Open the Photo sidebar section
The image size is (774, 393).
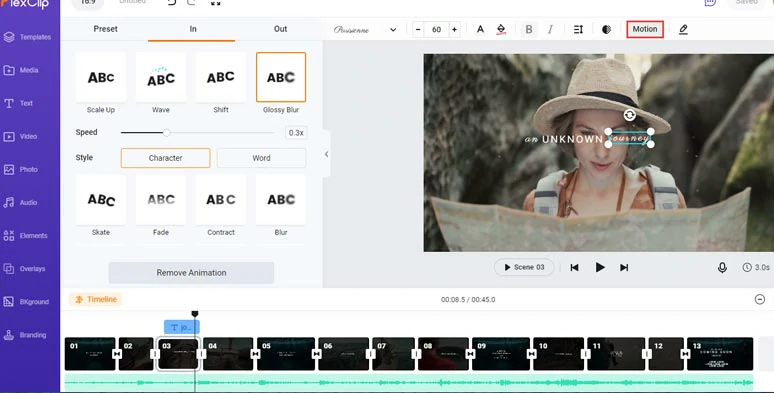coord(22,169)
